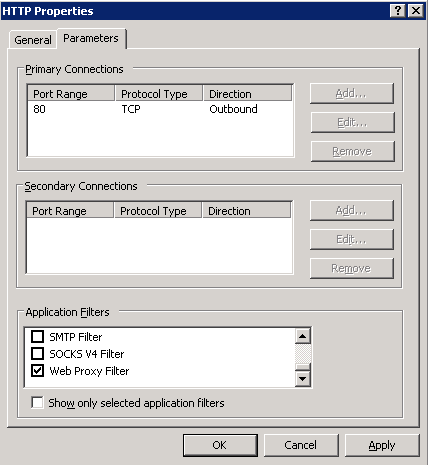Confirm the dialog with the OK button
The height and width of the screenshot is (465, 428).
pos(220,445)
